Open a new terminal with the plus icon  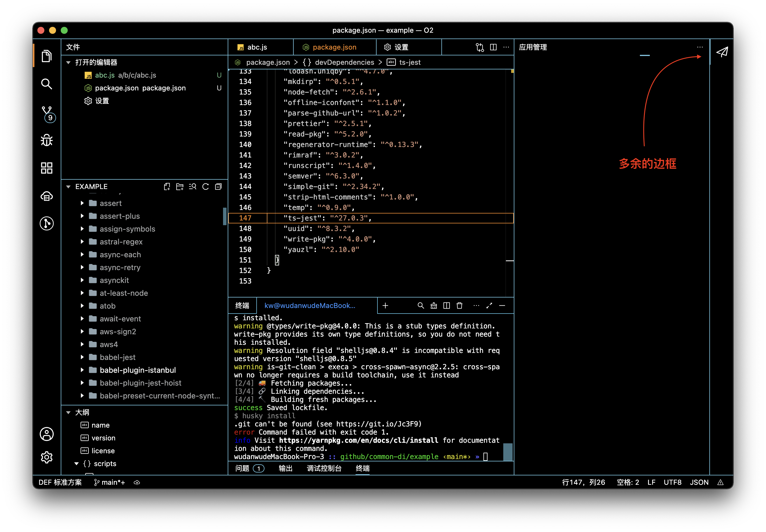pyautogui.click(x=386, y=306)
